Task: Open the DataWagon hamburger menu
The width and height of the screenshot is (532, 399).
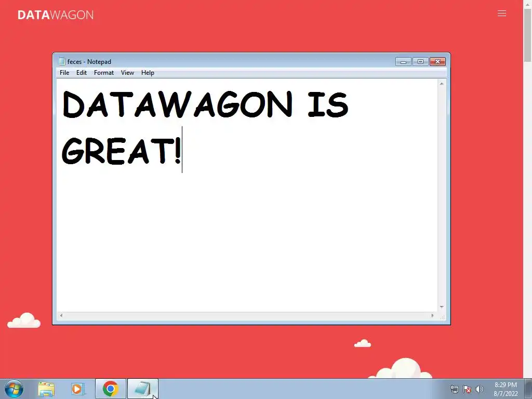Action: coord(502,14)
